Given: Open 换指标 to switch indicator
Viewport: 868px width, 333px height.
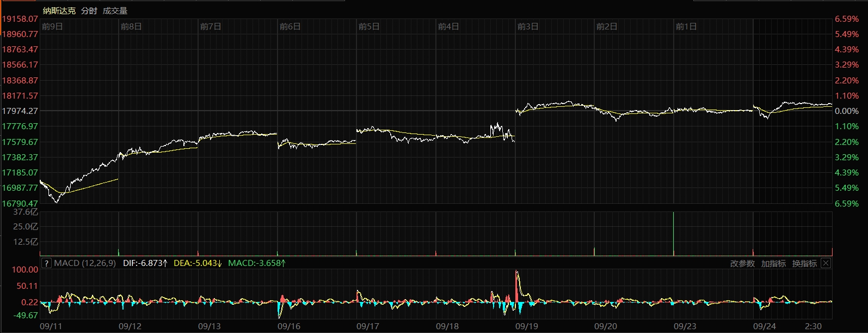Looking at the screenshot, I should (x=804, y=264).
